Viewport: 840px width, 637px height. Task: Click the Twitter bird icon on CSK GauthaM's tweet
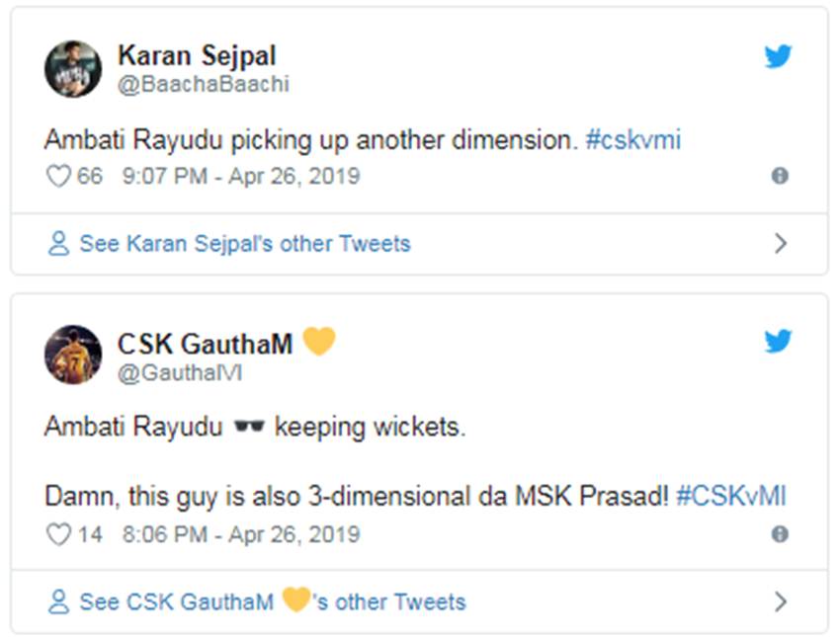coord(779,342)
